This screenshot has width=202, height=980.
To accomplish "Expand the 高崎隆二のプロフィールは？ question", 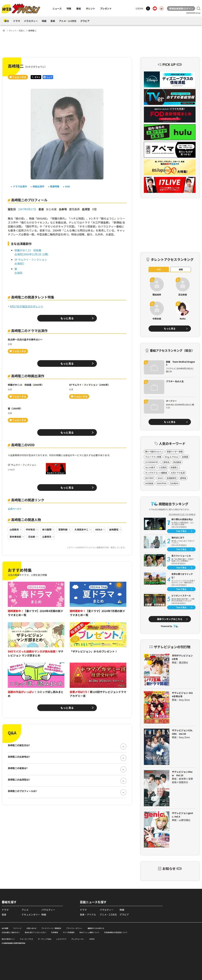I will pyautogui.click(x=67, y=792).
